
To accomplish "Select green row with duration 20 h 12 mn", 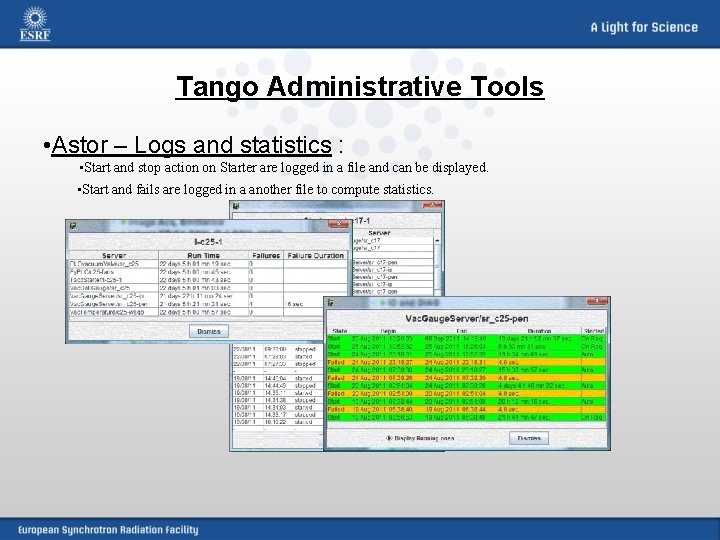I will click(467, 401).
